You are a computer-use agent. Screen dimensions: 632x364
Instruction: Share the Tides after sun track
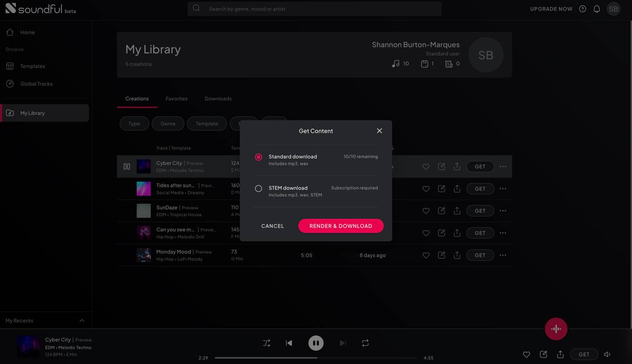pyautogui.click(x=457, y=189)
